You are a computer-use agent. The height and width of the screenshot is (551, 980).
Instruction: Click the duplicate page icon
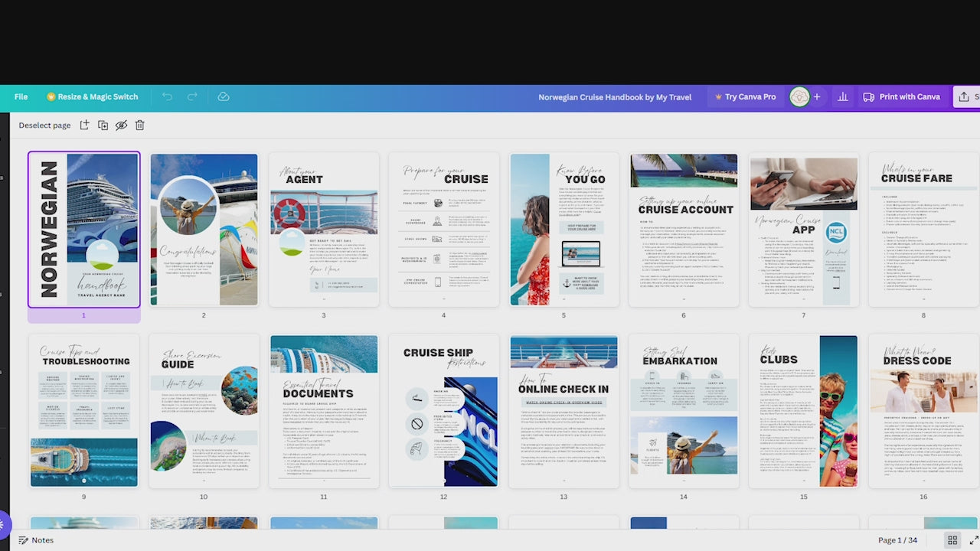coord(103,125)
